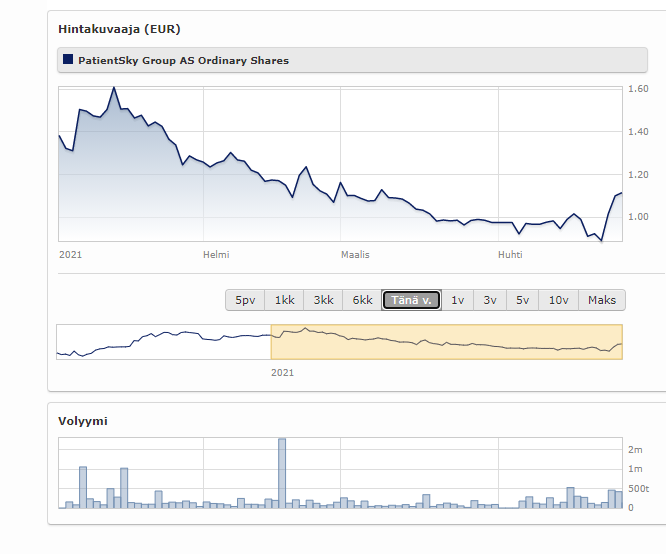The image size is (666, 554).
Task: Show maximum range with Maks
Action: (602, 300)
